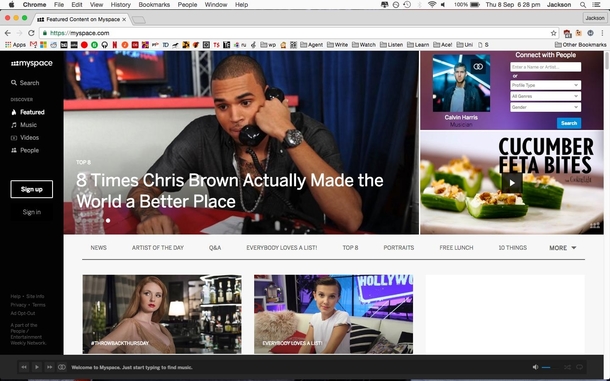Select the ARTIST OF THE DAY tab
610x381 pixels.
(x=158, y=248)
